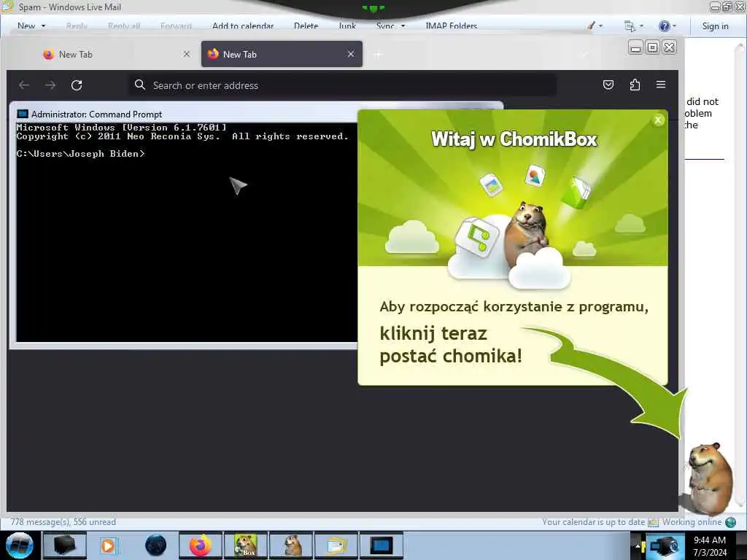Click the Firefox forward arrow button
The height and width of the screenshot is (560, 747).
tap(50, 85)
